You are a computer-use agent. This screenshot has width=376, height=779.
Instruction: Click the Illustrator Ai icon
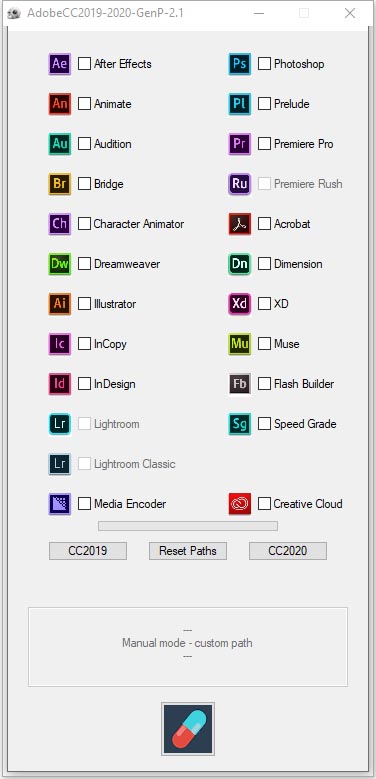60,304
